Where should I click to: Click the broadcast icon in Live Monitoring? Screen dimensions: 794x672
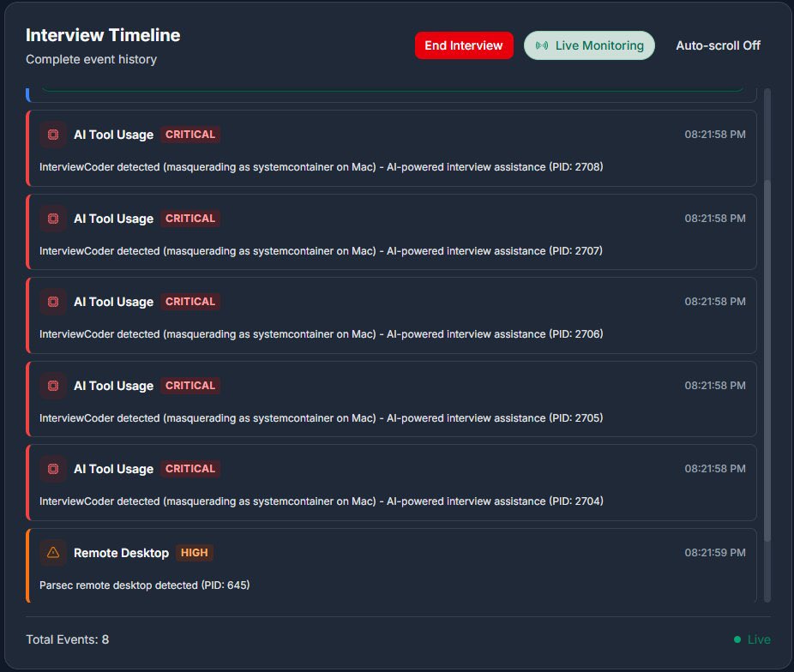(x=542, y=45)
